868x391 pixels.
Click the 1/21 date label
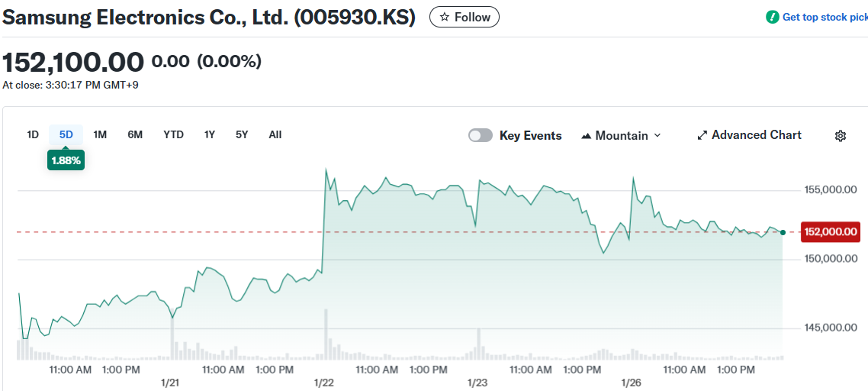[170, 383]
